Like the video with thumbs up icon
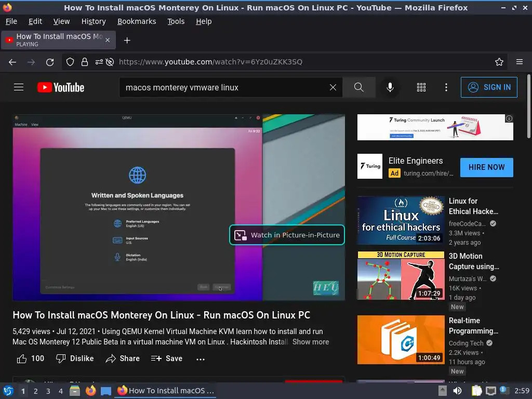Viewport: 532px width, 399px height. tap(22, 358)
